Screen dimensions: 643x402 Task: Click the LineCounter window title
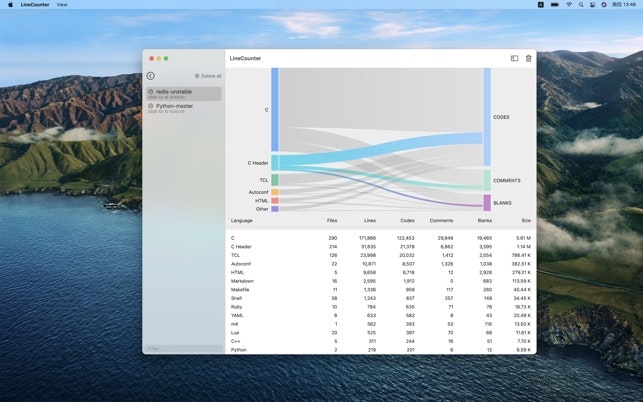[245, 58]
